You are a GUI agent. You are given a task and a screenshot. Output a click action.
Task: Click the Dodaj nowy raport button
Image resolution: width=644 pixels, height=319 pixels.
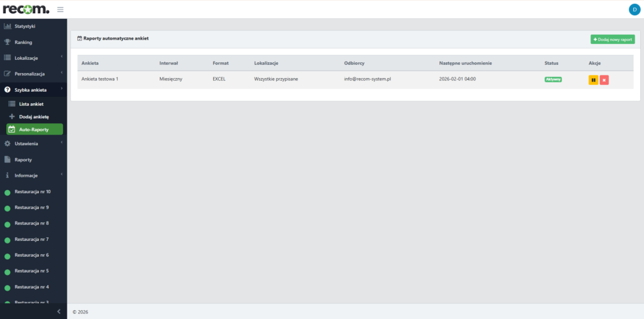point(613,39)
